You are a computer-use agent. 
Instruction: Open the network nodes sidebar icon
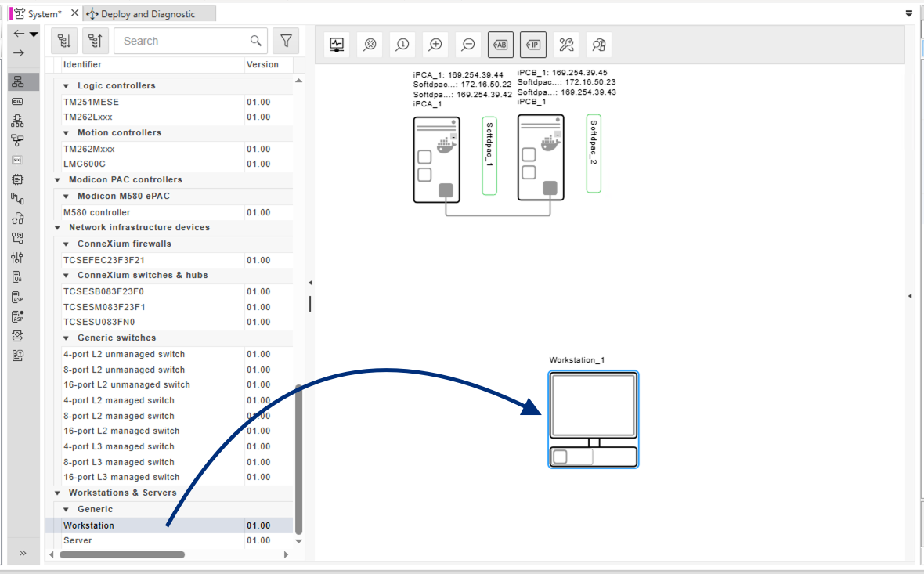18,140
